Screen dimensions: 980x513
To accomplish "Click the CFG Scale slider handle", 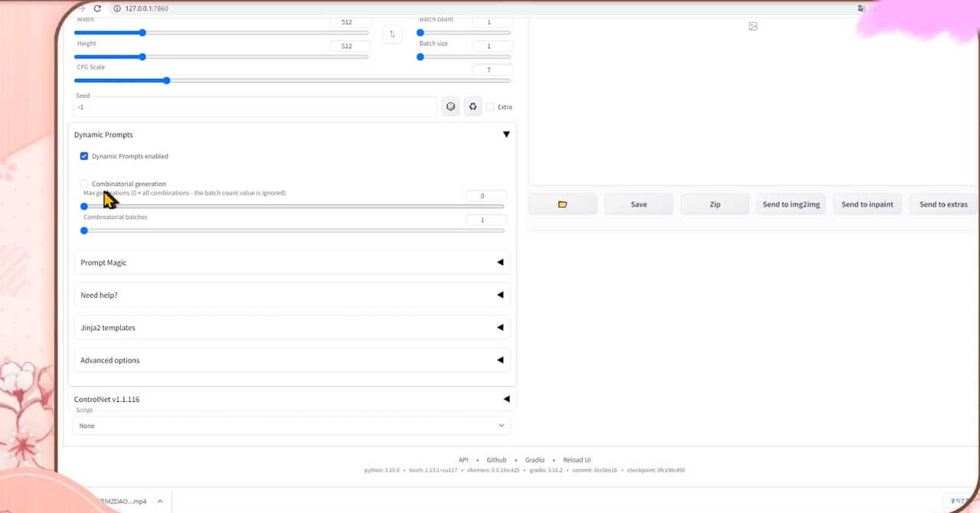I will click(166, 80).
